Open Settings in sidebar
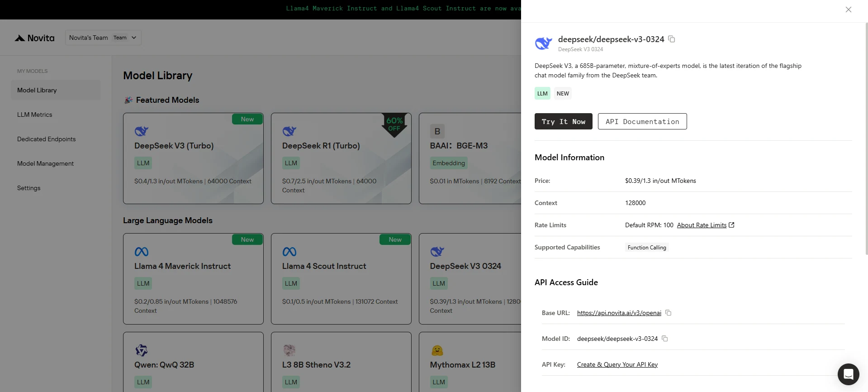 (28, 188)
